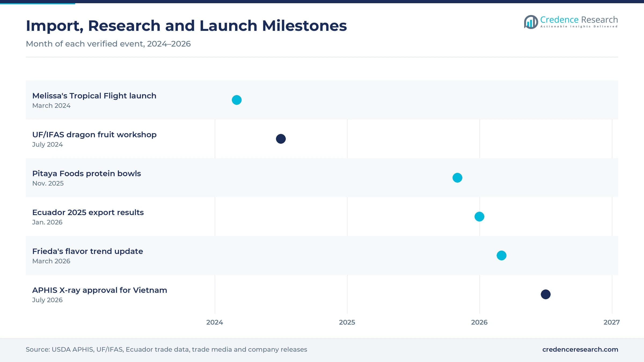Click the Pitaya Foods protein bowls label
644x362 pixels.
coord(86,173)
